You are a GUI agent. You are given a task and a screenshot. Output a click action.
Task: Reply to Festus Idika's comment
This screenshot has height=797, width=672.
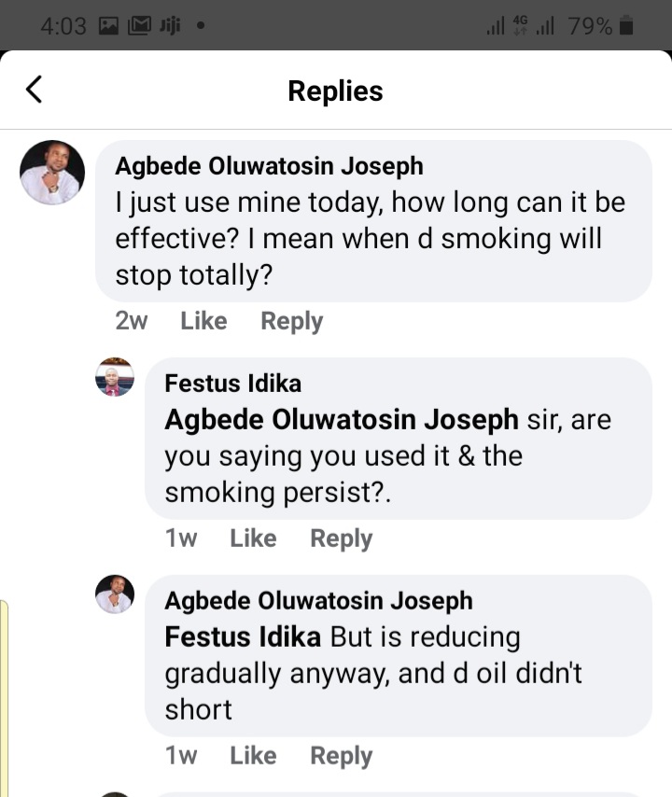tap(341, 538)
